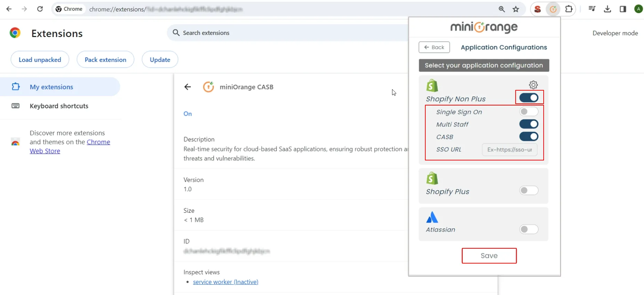Viewport: 644px width, 295px height.
Task: Toggle the browser side panel
Action: 623,9
